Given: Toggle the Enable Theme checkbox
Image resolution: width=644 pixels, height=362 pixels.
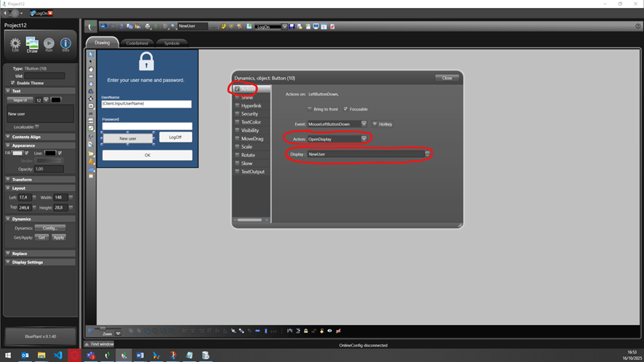Looking at the screenshot, I should click(x=13, y=83).
